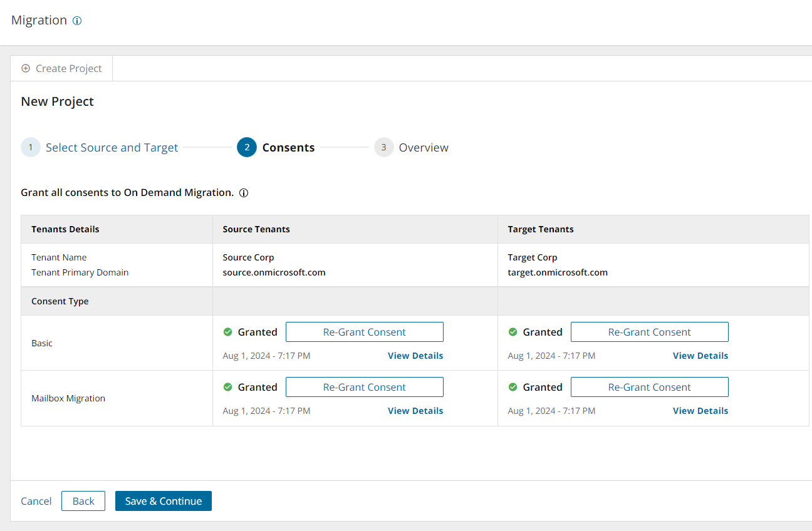
Task: Re-grant Basic consent for the target tenant
Action: [x=650, y=332]
